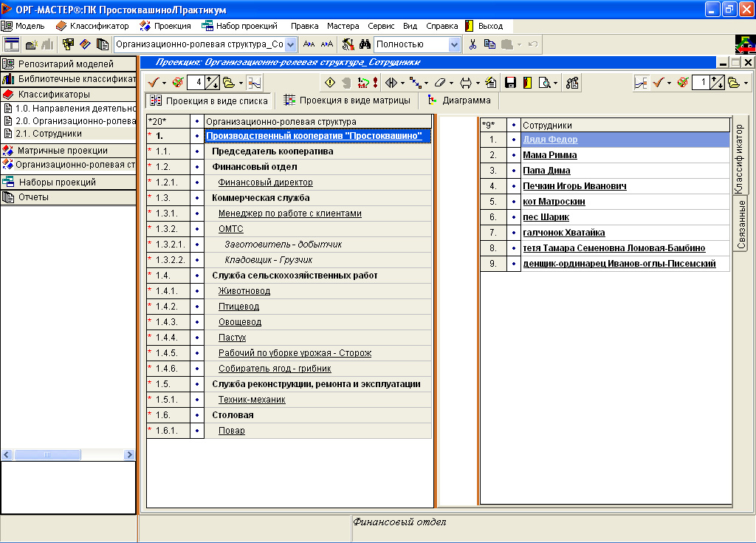Screen dimensions: 756x543
Task: Click the Repository of models panel icon
Action: [x=9, y=64]
